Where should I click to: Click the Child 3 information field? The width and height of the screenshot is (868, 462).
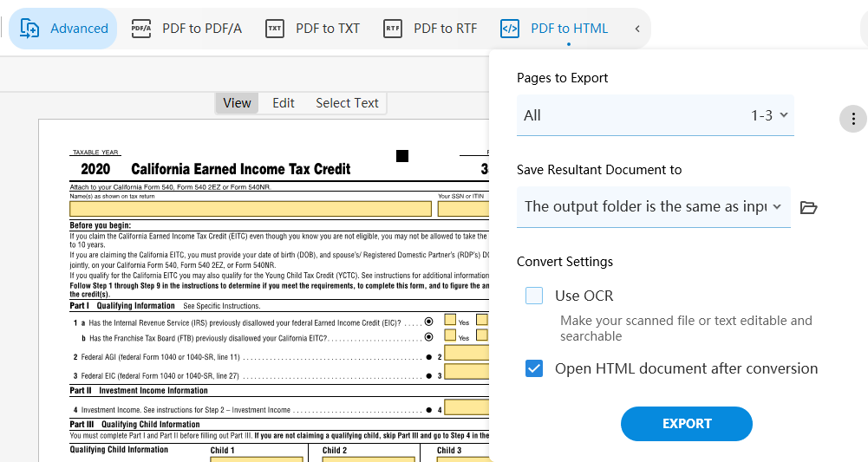click(463, 459)
